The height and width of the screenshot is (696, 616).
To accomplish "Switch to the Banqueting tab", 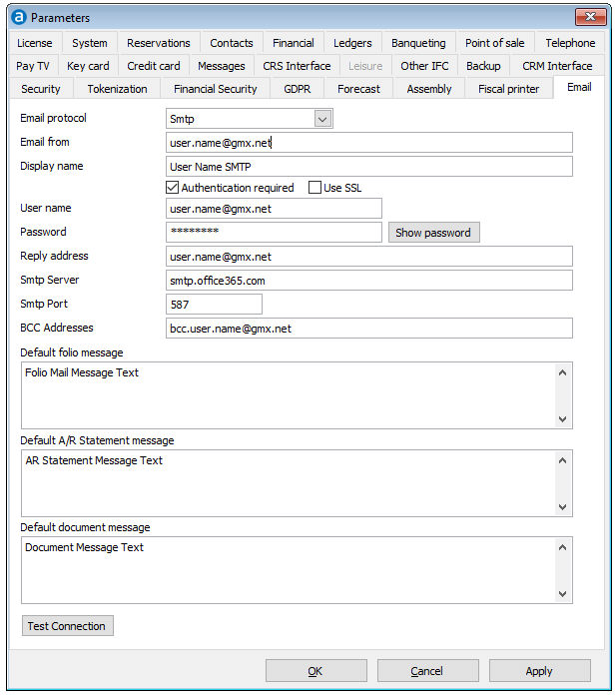I will click(418, 43).
